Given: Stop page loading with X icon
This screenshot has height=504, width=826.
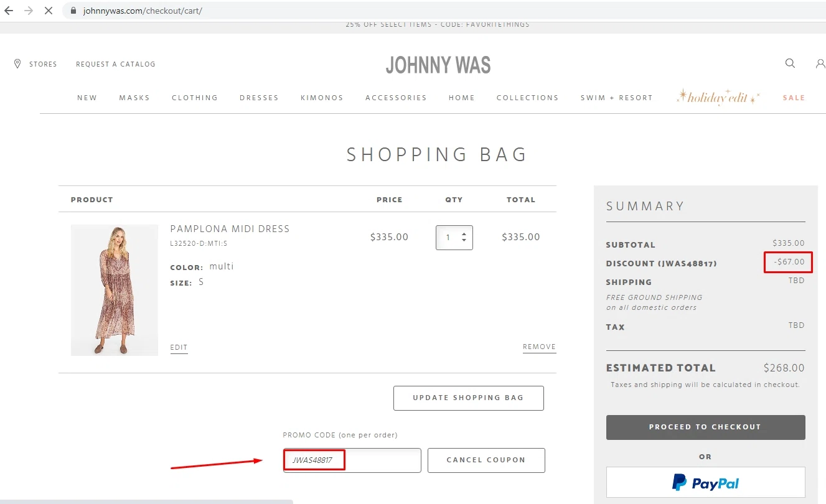Looking at the screenshot, I should (49, 11).
